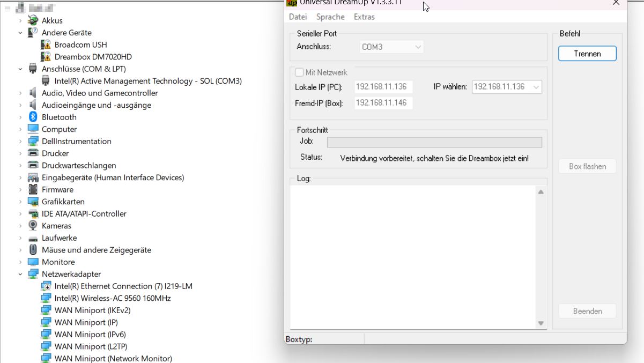Click the Fremd-IP (Box) input field
Screen dimensions: 644x363
[x=383, y=103]
